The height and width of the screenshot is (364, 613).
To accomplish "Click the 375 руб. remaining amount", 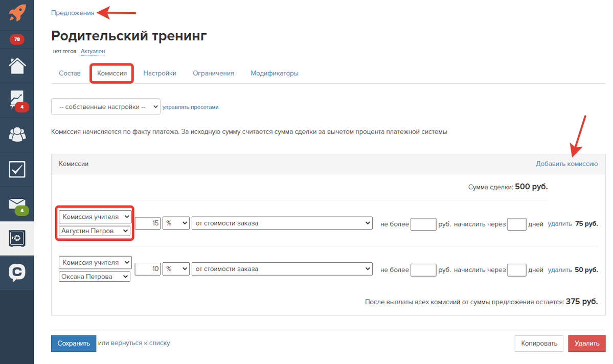I will (x=582, y=302).
